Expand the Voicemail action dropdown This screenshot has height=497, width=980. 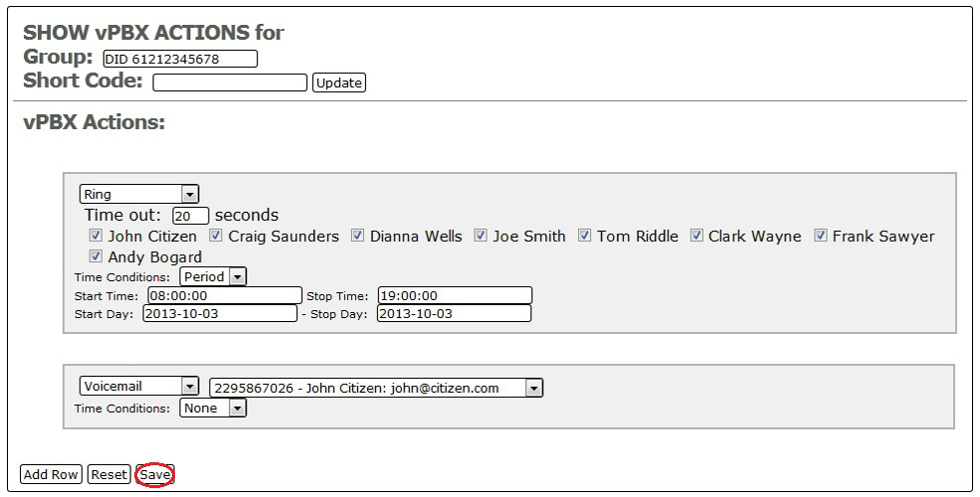139,387
